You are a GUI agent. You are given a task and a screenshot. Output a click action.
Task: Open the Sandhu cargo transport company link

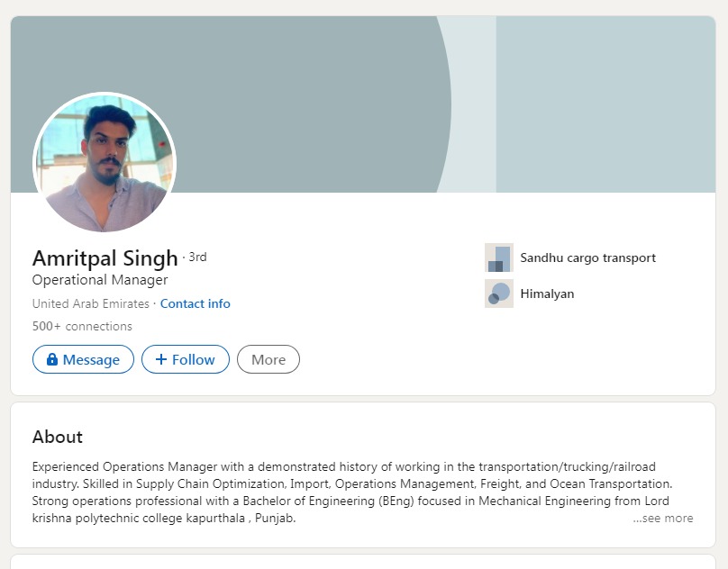tap(587, 257)
